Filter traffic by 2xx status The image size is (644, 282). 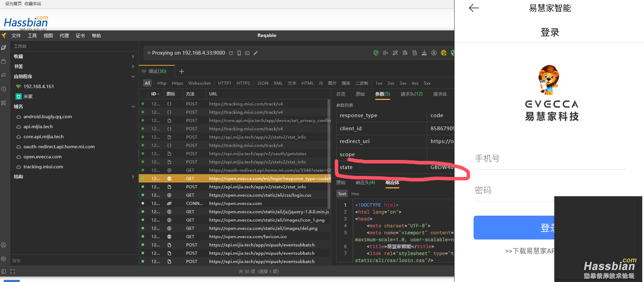(x=391, y=83)
